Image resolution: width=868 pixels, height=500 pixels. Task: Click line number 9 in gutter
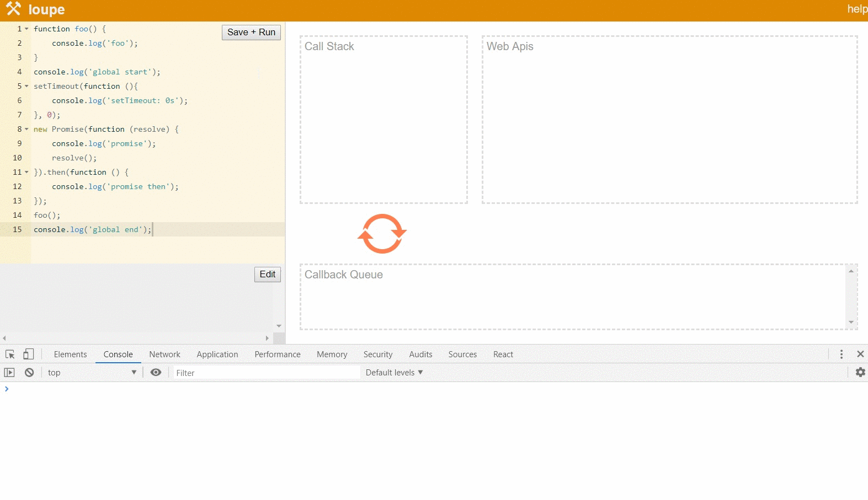pyautogui.click(x=19, y=143)
